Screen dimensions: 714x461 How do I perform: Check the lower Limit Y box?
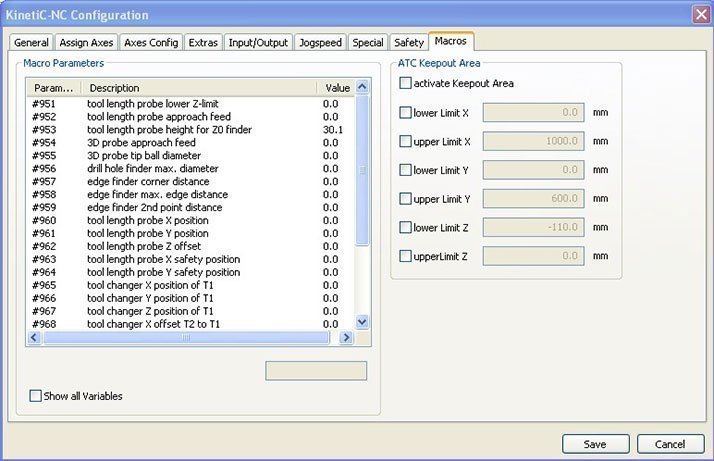pyautogui.click(x=405, y=170)
